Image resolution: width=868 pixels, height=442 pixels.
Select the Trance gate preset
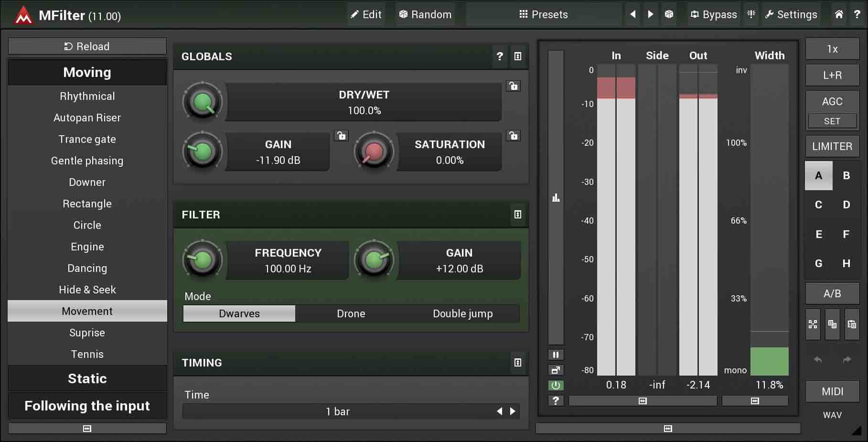[x=87, y=139]
